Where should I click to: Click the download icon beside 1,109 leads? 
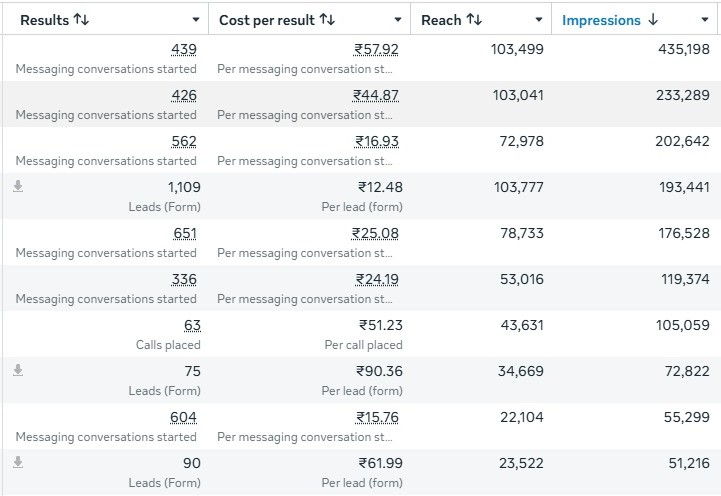click(17, 186)
